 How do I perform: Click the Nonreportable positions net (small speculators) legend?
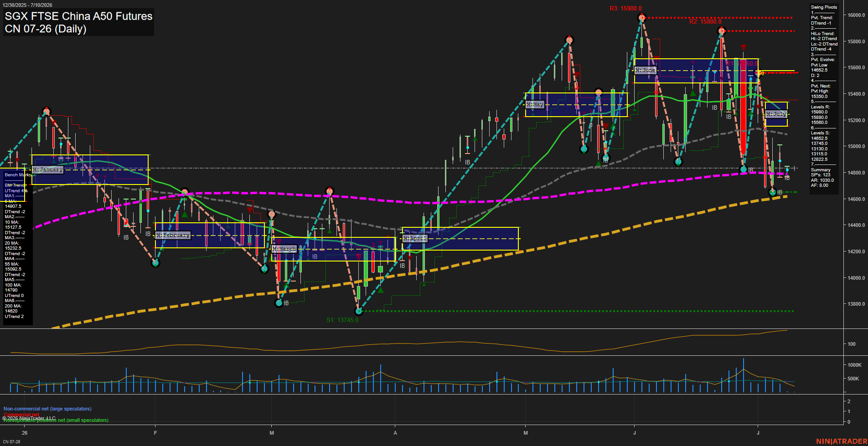(x=56, y=420)
